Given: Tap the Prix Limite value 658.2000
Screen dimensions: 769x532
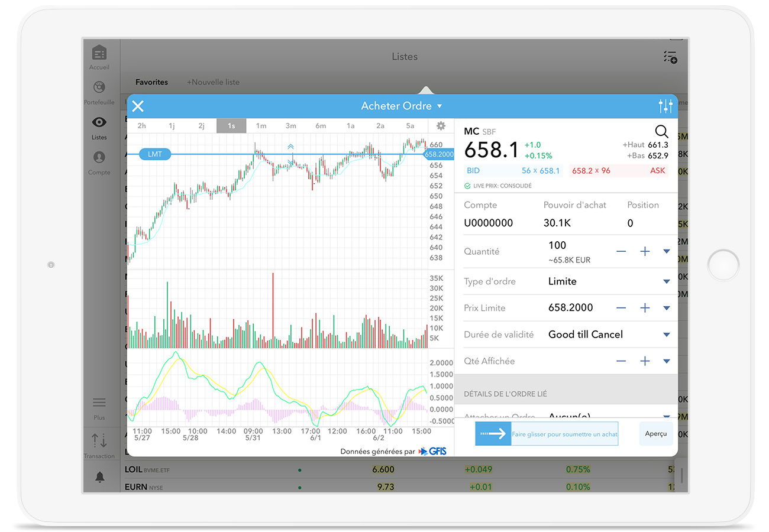Looking at the screenshot, I should 570,308.
